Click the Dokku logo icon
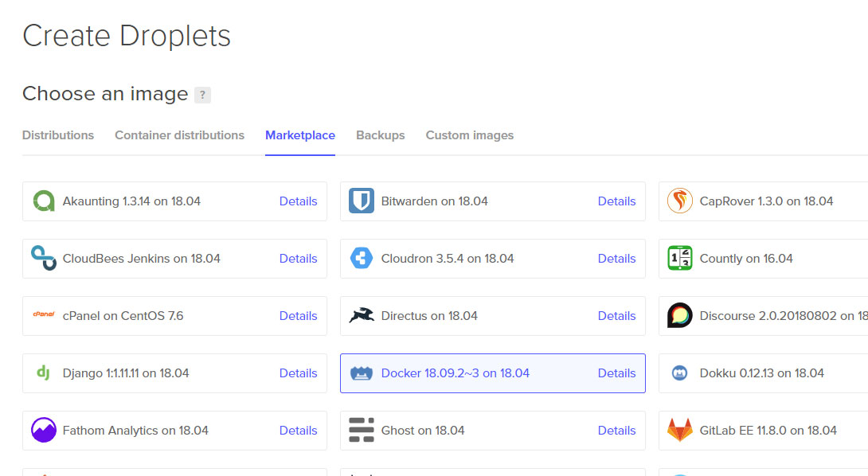 680,373
